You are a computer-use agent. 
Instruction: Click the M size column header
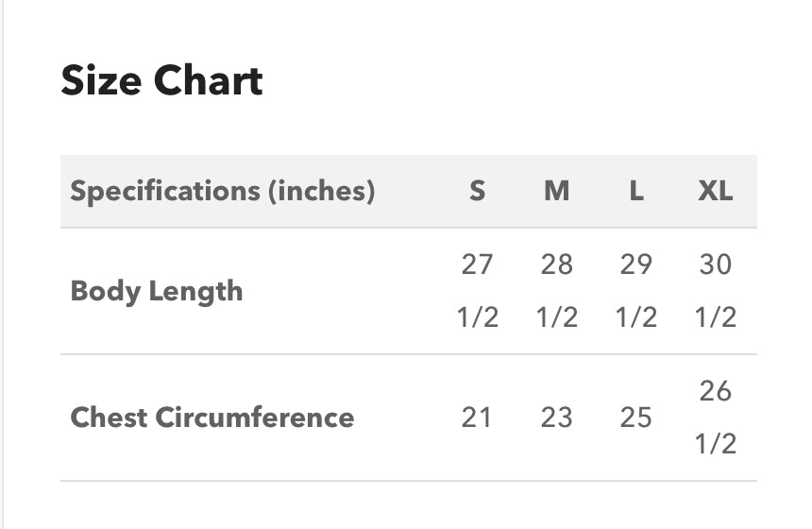click(x=556, y=191)
